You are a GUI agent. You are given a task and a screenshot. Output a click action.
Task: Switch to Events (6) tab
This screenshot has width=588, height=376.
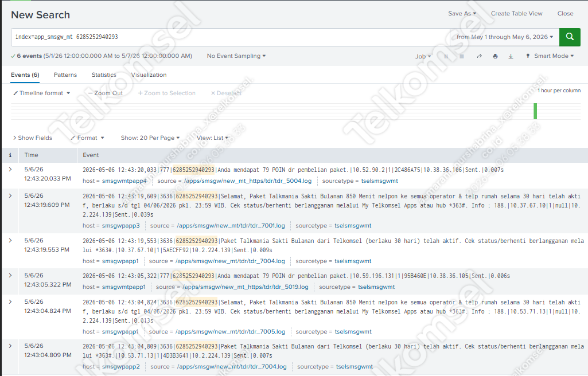point(25,75)
